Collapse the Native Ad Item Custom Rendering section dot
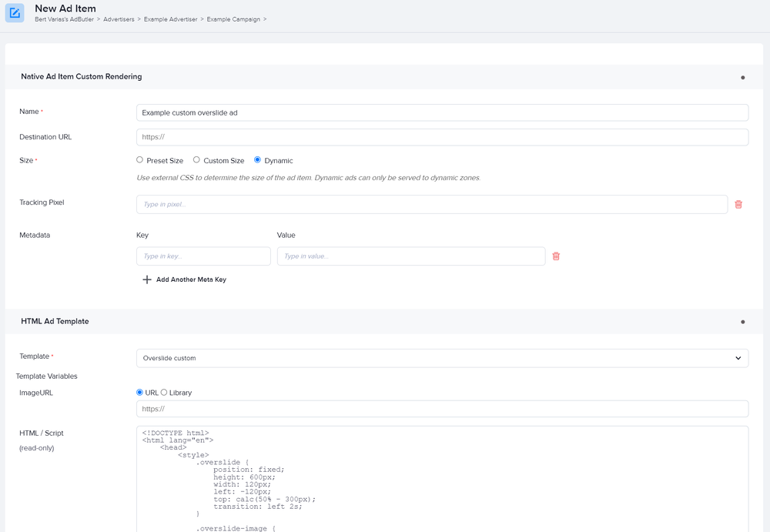Image resolution: width=770 pixels, height=532 pixels. [742, 77]
